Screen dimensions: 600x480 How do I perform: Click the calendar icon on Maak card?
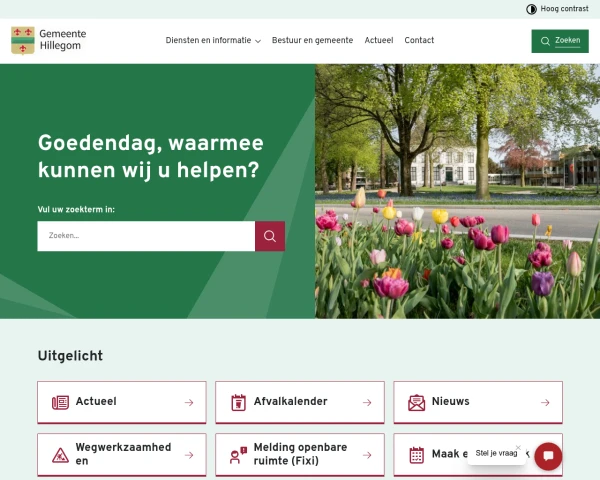point(416,455)
